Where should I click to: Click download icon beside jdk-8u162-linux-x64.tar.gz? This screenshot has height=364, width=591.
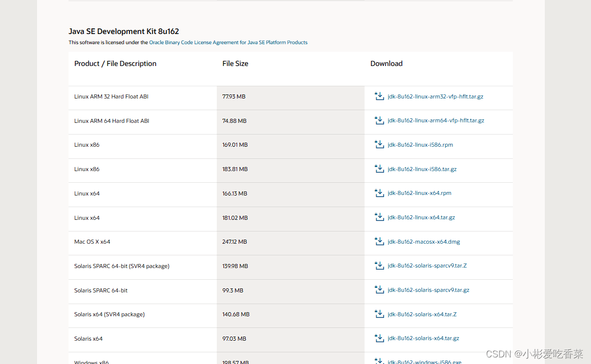click(379, 217)
